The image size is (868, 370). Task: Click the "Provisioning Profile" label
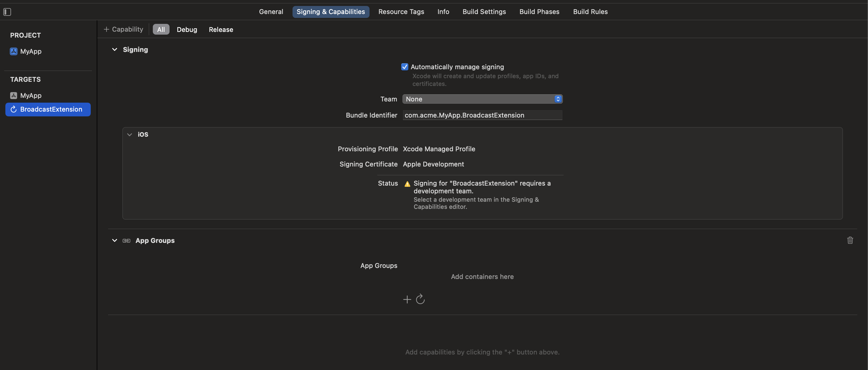(368, 149)
